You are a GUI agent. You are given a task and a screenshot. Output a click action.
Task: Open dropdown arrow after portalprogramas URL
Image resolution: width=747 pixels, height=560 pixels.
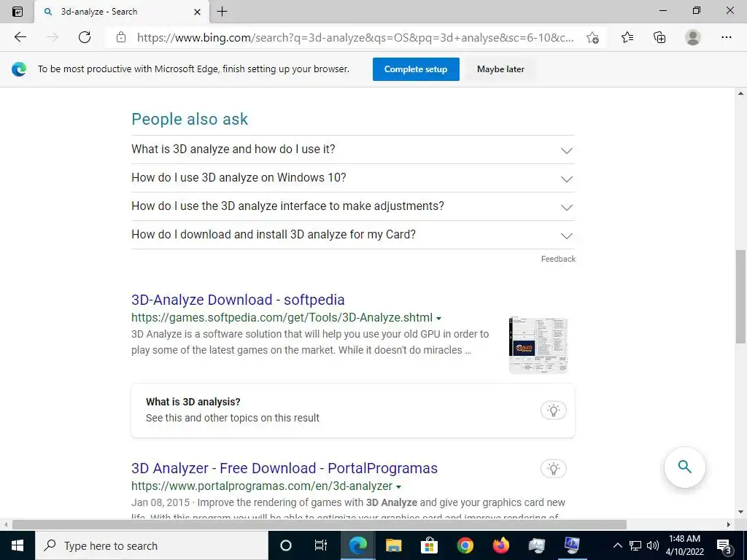coord(399,487)
